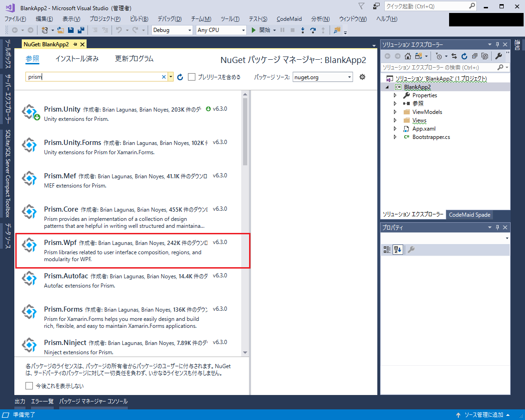Click the New Project toolbar icon
The image size is (525, 420).
tap(44, 30)
